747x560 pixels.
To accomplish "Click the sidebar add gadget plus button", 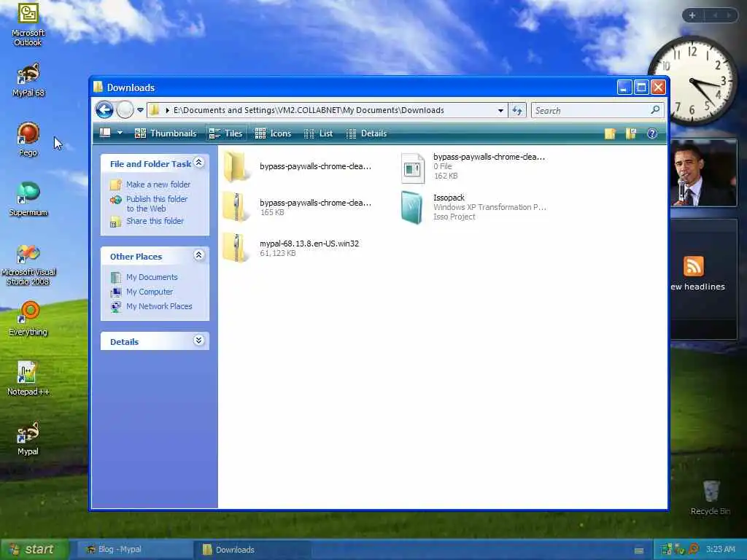I will tap(692, 15).
